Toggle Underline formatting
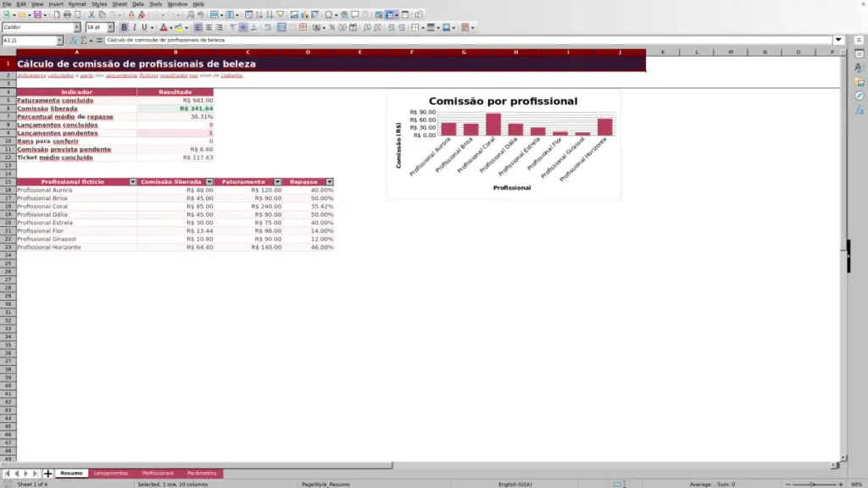The image size is (868, 488). pos(144,28)
